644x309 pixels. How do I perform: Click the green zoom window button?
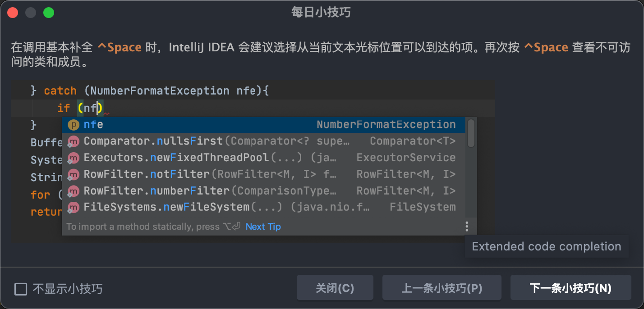[49, 13]
